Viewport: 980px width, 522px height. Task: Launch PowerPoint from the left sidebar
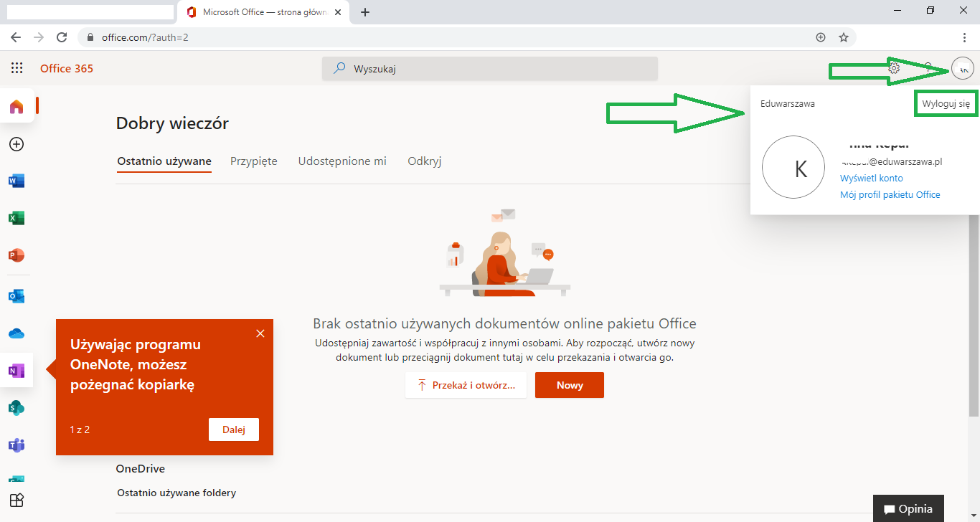[16, 255]
